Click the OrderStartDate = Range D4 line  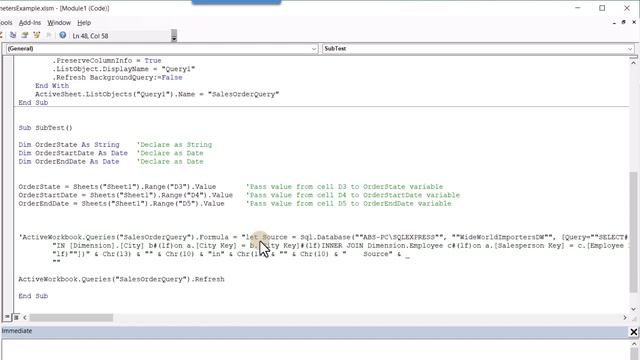[126, 195]
